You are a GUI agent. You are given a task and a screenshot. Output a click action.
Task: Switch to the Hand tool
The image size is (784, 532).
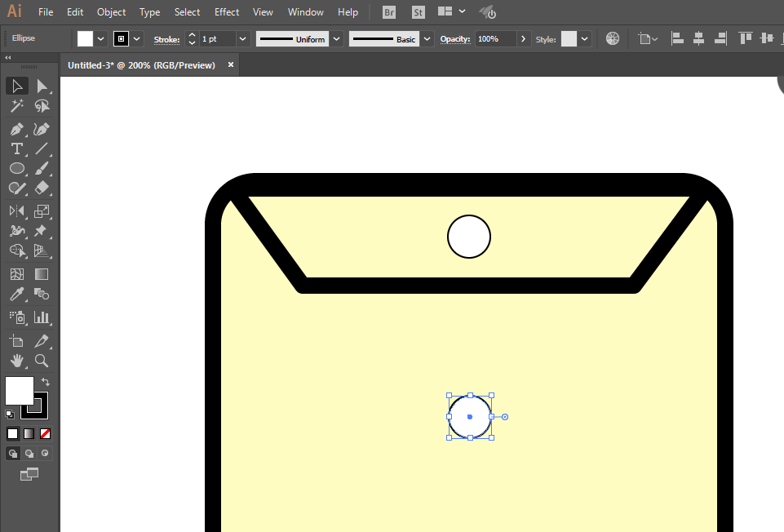(17, 361)
